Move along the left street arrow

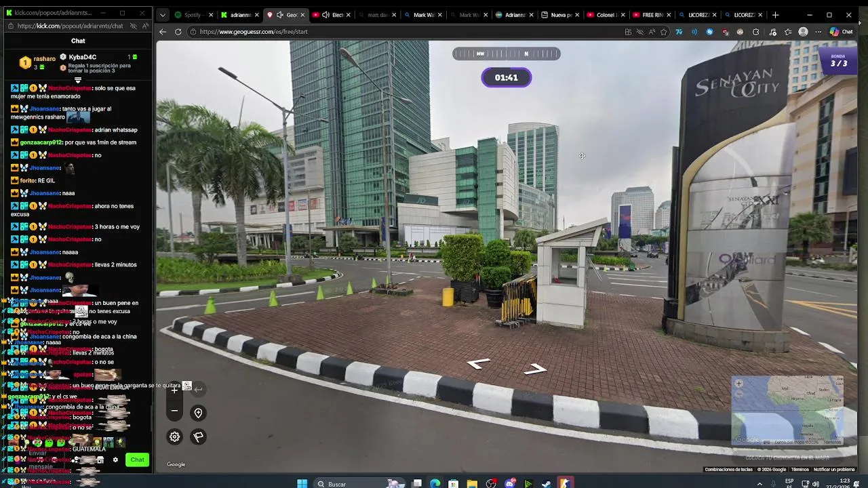(x=479, y=364)
